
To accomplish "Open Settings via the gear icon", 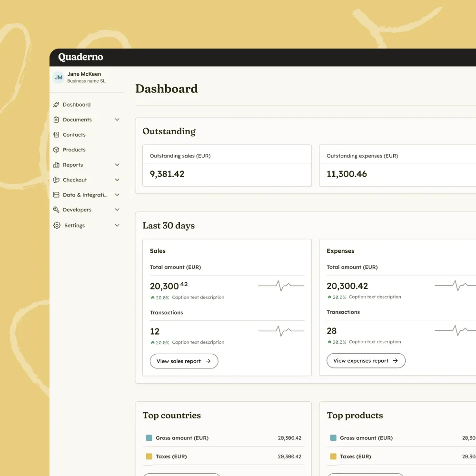I will [57, 225].
